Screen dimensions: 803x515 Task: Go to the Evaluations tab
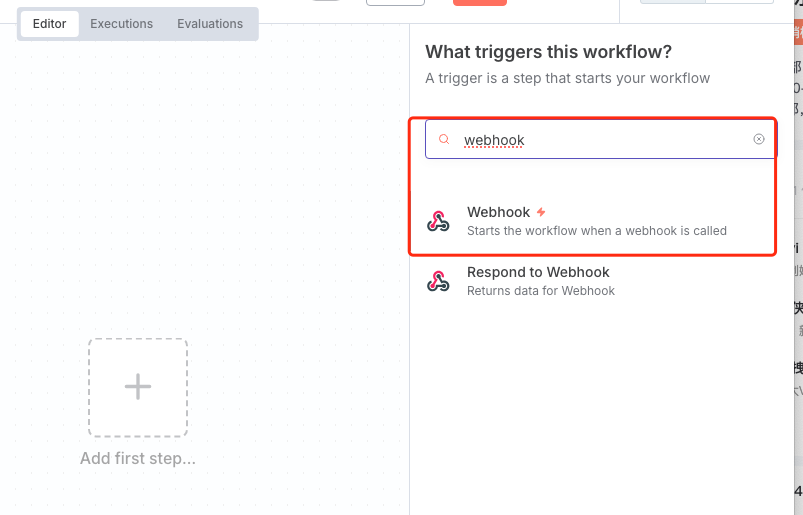click(x=210, y=24)
